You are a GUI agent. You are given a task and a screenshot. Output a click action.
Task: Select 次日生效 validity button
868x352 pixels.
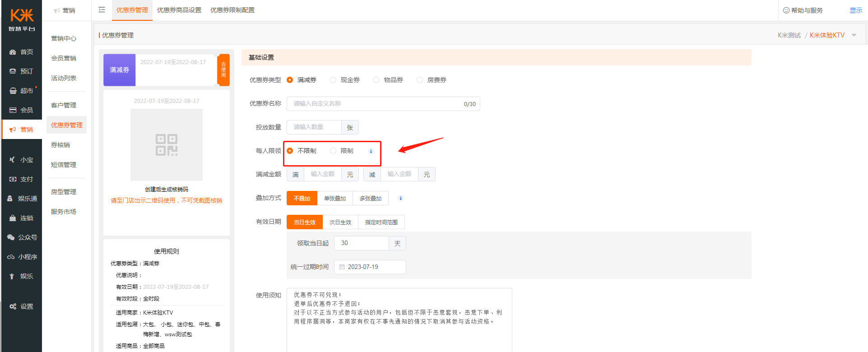click(x=340, y=222)
